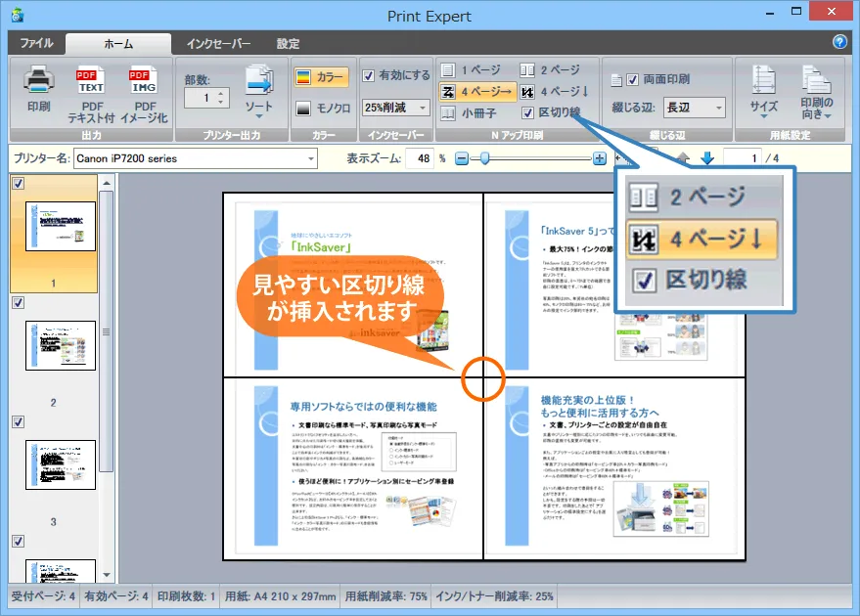Choose 1 ページ layout in ribbon
Viewport: 860px width, 616px height.
(472, 70)
